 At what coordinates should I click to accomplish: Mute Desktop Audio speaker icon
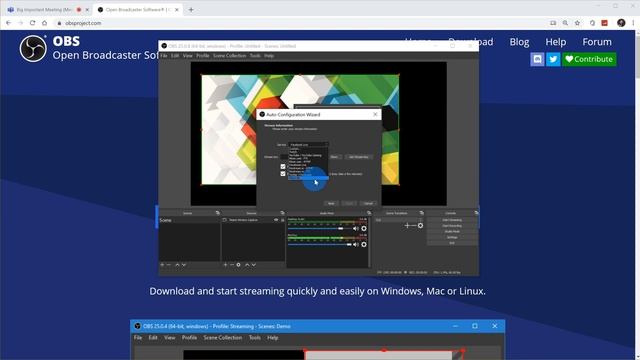tap(356, 229)
